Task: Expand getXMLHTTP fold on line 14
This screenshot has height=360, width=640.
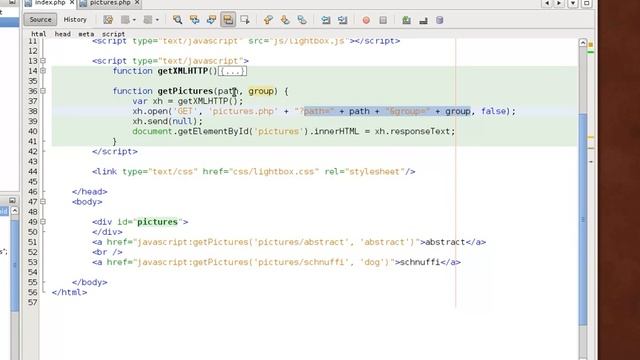Action: coord(43,71)
